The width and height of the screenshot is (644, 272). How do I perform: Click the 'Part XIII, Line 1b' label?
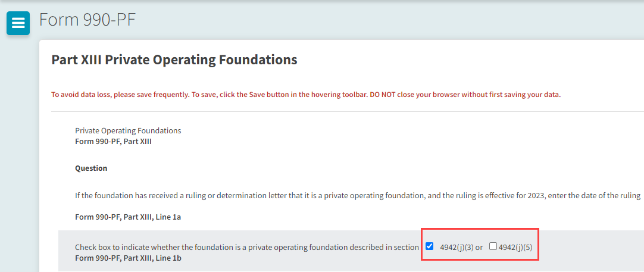[128, 258]
